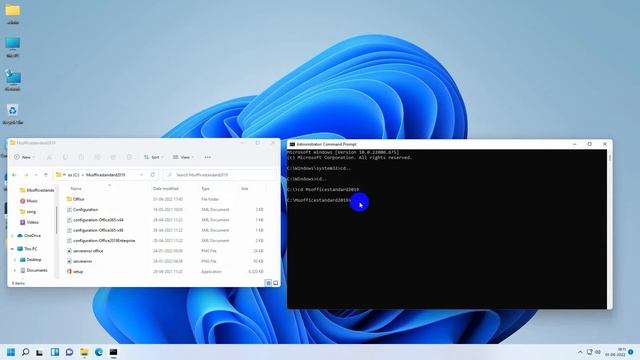
Task: Switch to Command Prompt on the taskbar
Action: coord(113,352)
